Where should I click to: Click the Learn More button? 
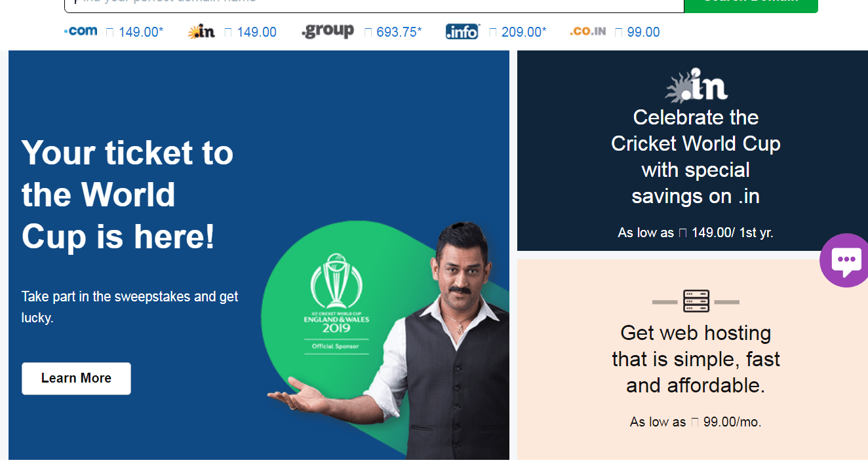click(x=76, y=379)
